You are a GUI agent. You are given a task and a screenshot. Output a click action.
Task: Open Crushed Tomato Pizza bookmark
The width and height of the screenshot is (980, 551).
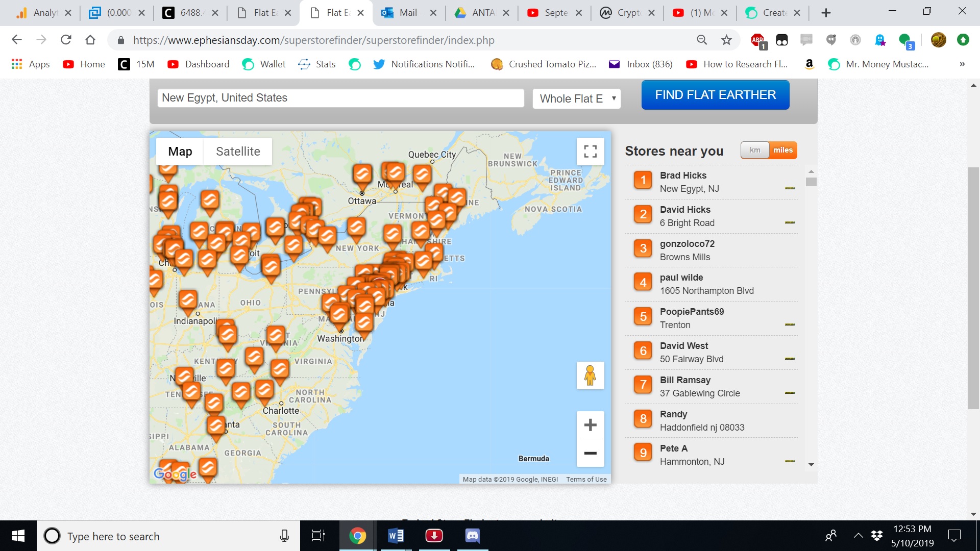[544, 64]
